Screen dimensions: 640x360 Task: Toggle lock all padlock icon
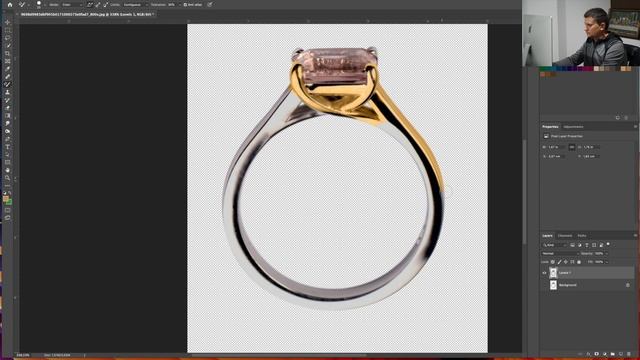coord(579,262)
